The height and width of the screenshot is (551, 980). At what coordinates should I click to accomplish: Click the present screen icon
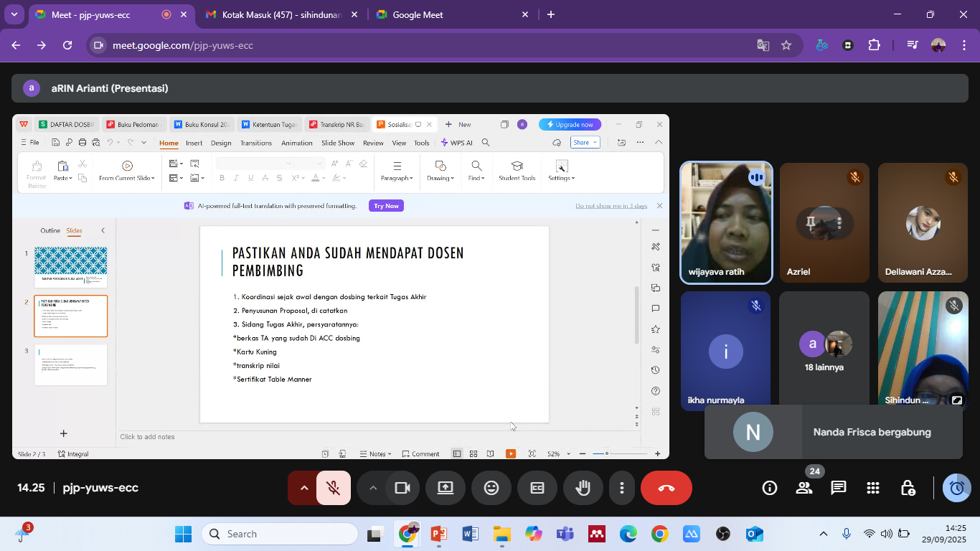[x=446, y=488]
